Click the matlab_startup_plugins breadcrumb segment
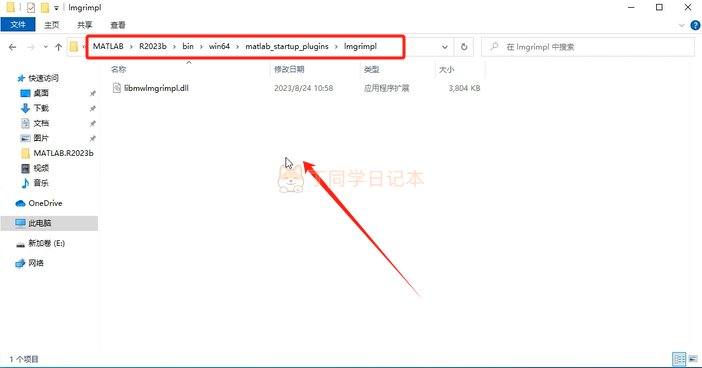702x368 pixels. click(x=287, y=46)
